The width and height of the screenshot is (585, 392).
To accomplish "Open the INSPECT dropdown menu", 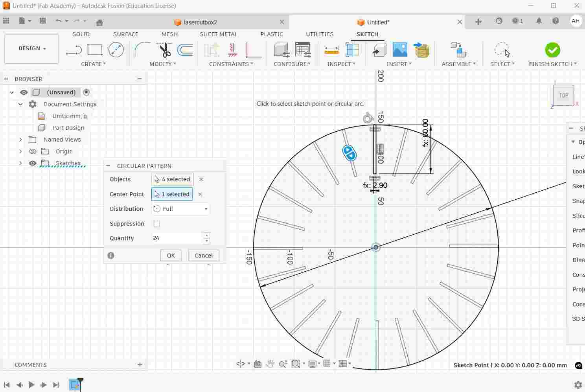I will pos(341,64).
